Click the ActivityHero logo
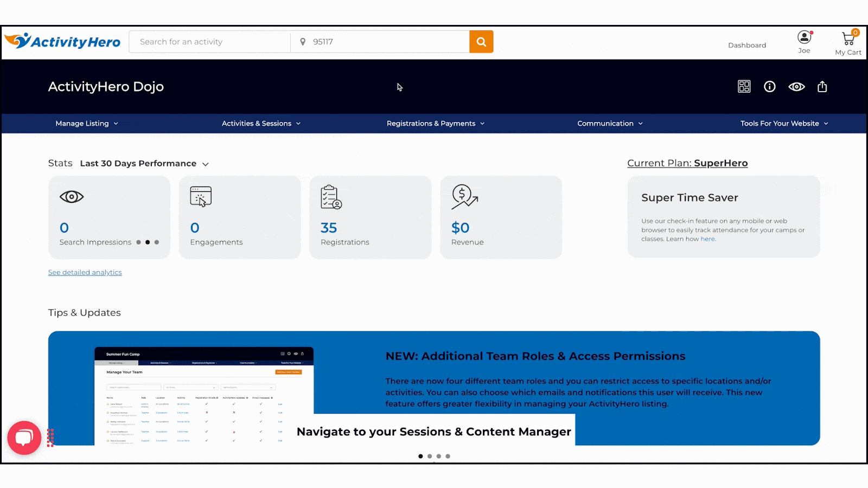The height and width of the screenshot is (488, 868). (x=62, y=41)
